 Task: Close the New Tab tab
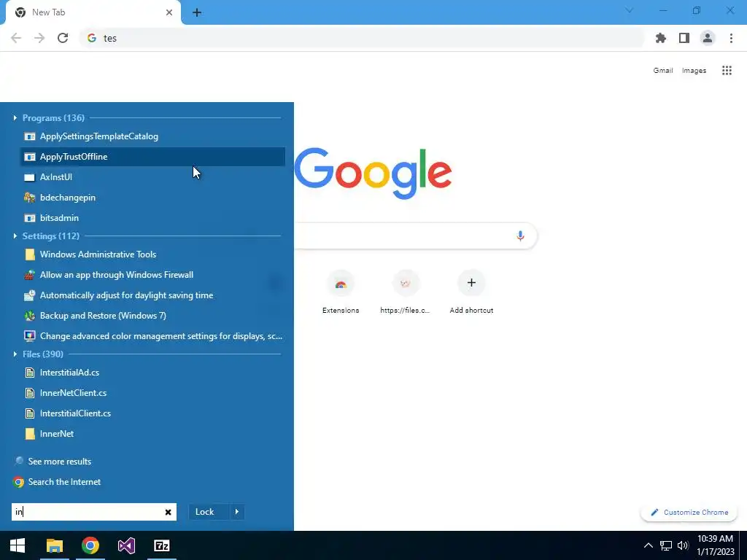coord(169,12)
